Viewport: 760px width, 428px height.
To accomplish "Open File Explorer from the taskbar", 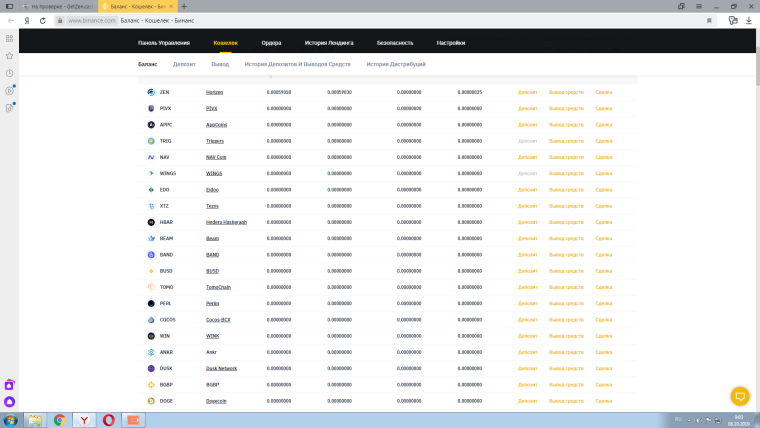I will pos(35,420).
